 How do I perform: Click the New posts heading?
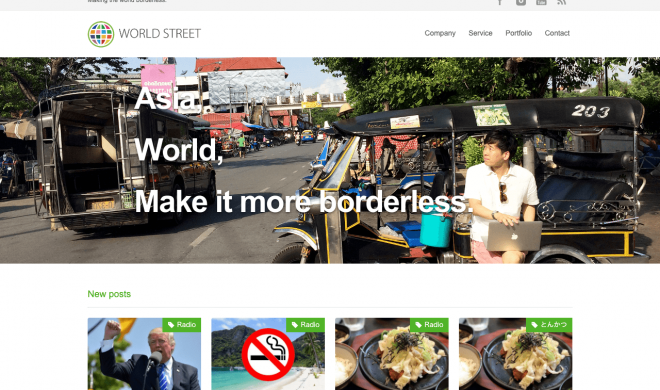pyautogui.click(x=109, y=294)
